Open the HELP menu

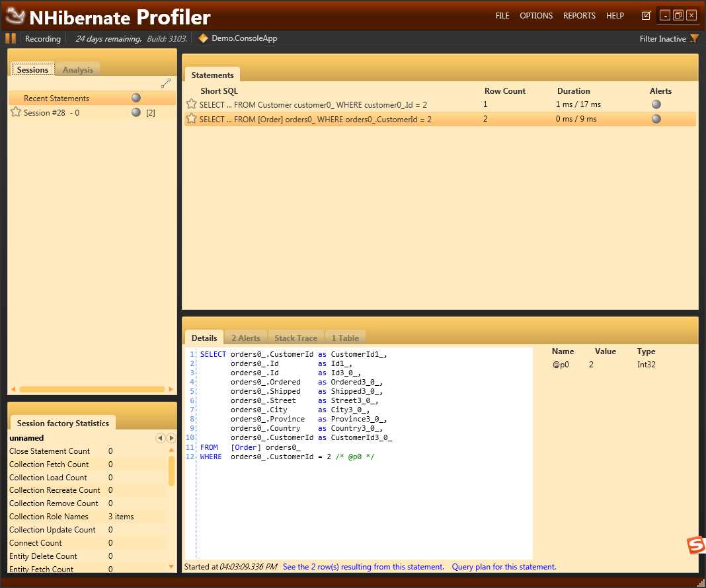[x=615, y=16]
